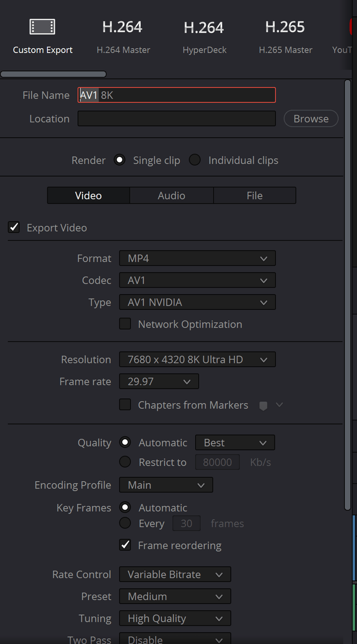Choose the Restrict to quality radio button
The width and height of the screenshot is (357, 644).
125,462
